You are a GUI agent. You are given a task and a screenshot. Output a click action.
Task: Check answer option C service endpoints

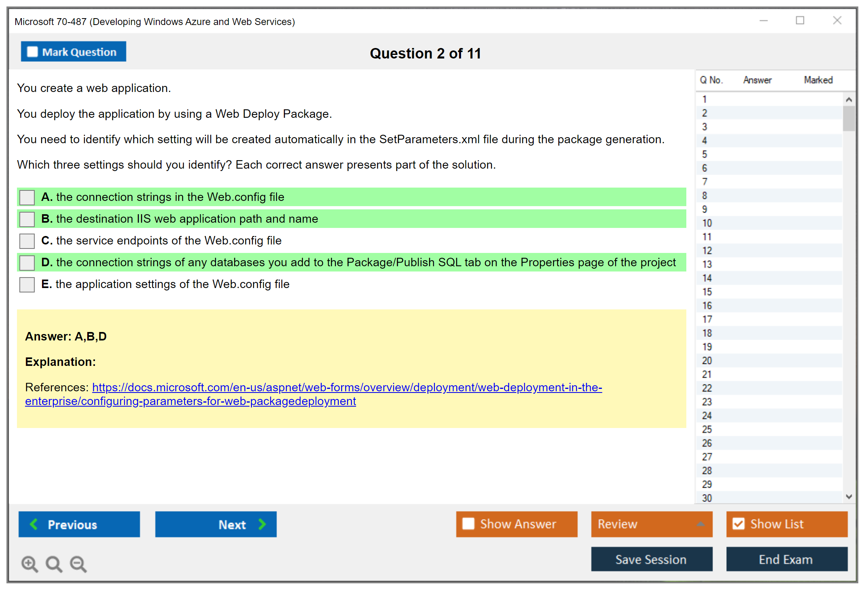click(27, 241)
